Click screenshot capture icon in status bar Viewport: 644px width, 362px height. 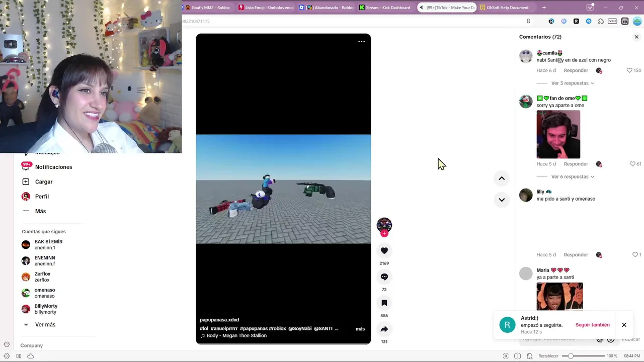tap(506, 356)
